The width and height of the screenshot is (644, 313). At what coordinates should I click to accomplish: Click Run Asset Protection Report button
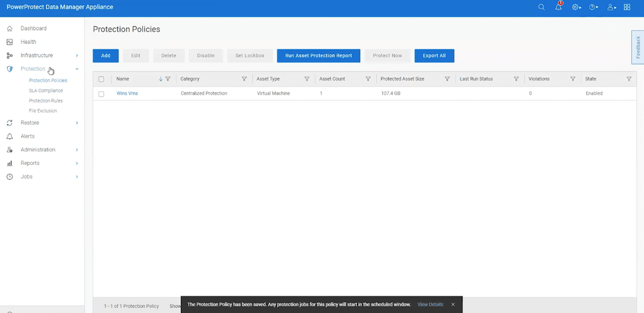pos(318,56)
